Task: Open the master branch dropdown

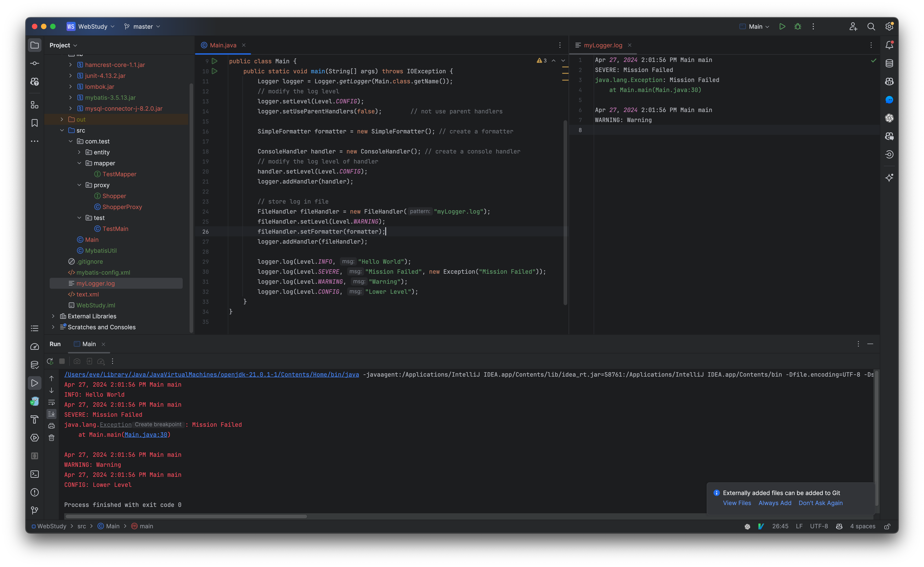Action: (x=142, y=26)
